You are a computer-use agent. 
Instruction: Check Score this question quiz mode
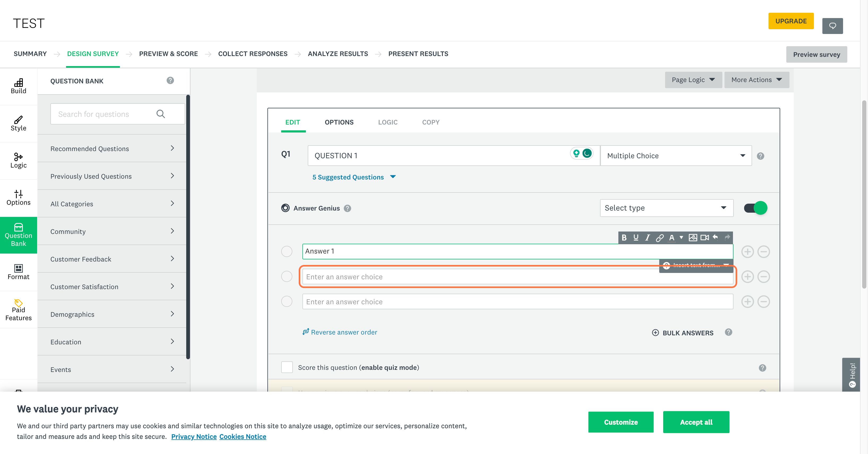tap(287, 367)
